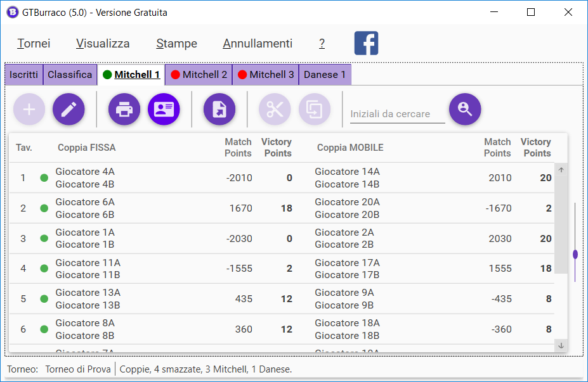588x382 pixels.
Task: Click Torneo di Prova in status bar
Action: click(x=78, y=369)
